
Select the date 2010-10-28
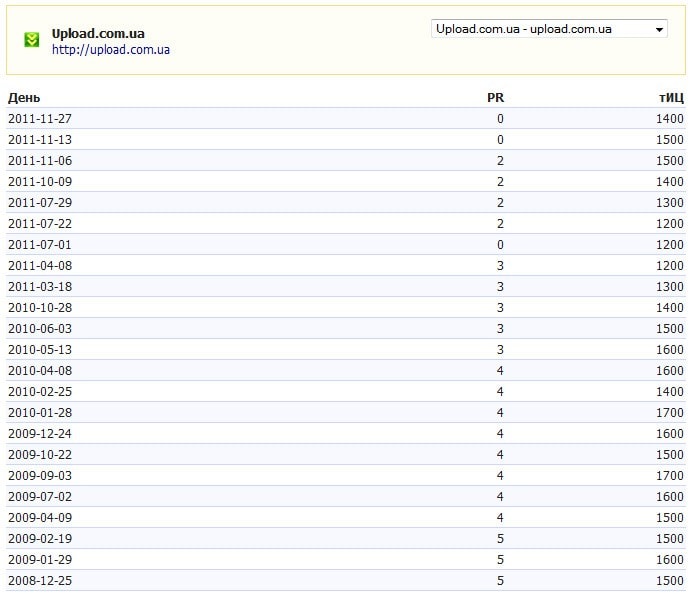coord(40,308)
